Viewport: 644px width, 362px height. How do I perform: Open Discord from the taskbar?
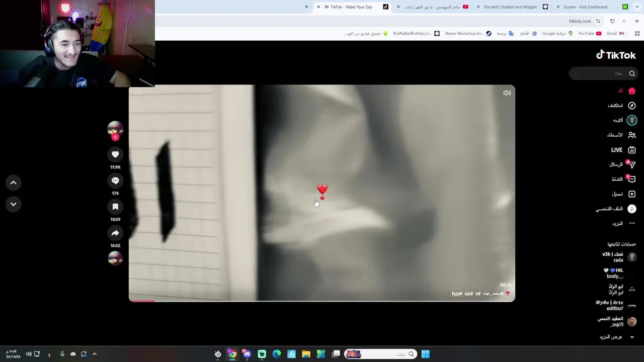pyautogui.click(x=247, y=354)
